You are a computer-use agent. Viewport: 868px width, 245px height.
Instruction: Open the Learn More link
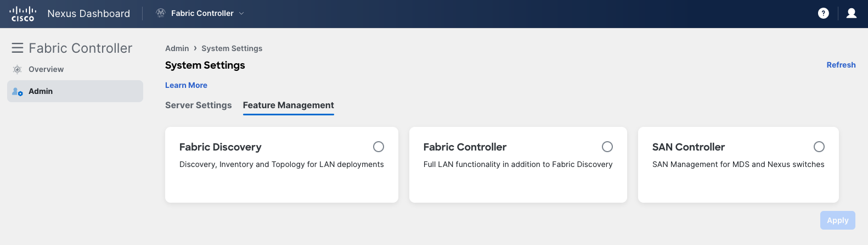(x=186, y=85)
